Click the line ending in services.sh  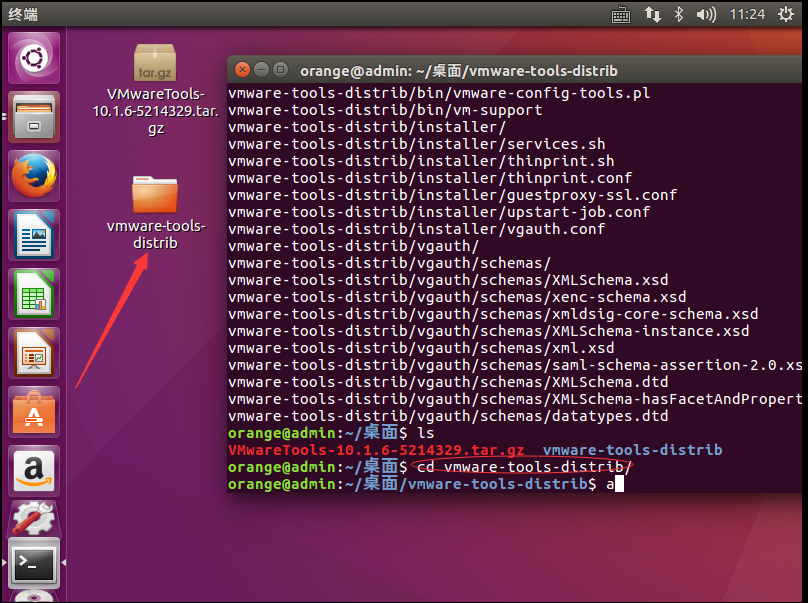click(416, 144)
